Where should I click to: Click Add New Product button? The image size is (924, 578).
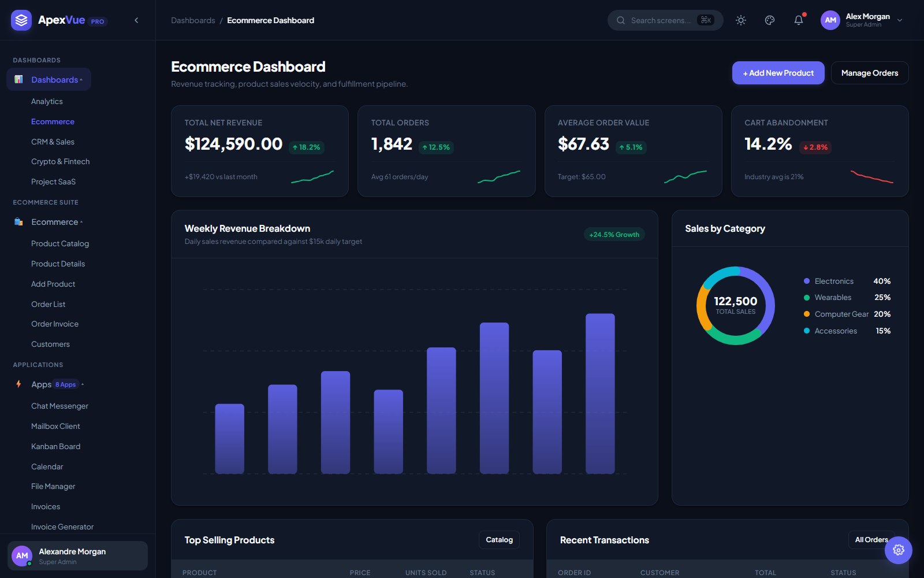click(x=778, y=73)
